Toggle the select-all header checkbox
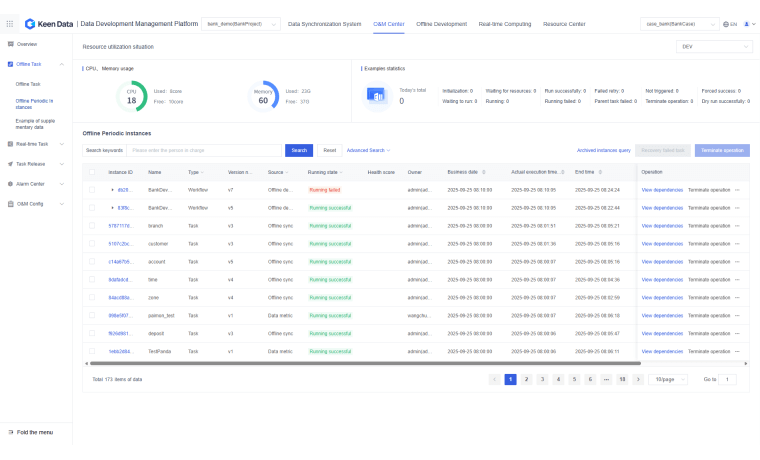Viewport: 760px width, 460px height. pos(92,172)
